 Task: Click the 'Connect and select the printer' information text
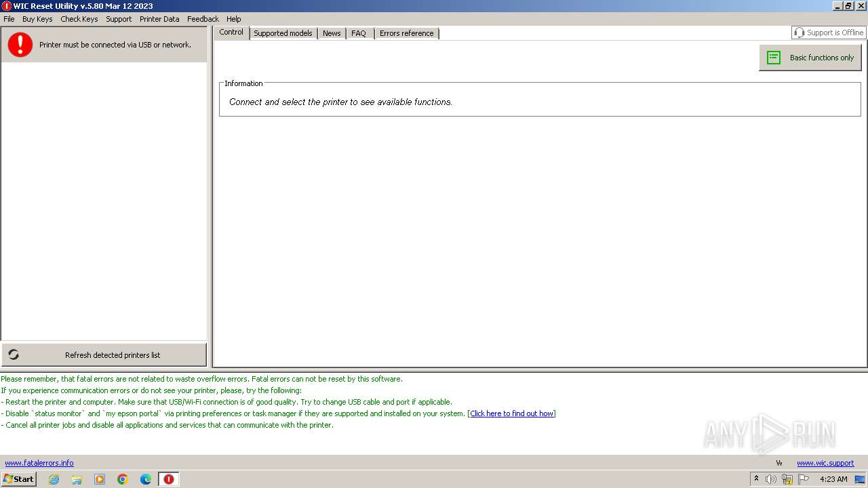point(340,102)
